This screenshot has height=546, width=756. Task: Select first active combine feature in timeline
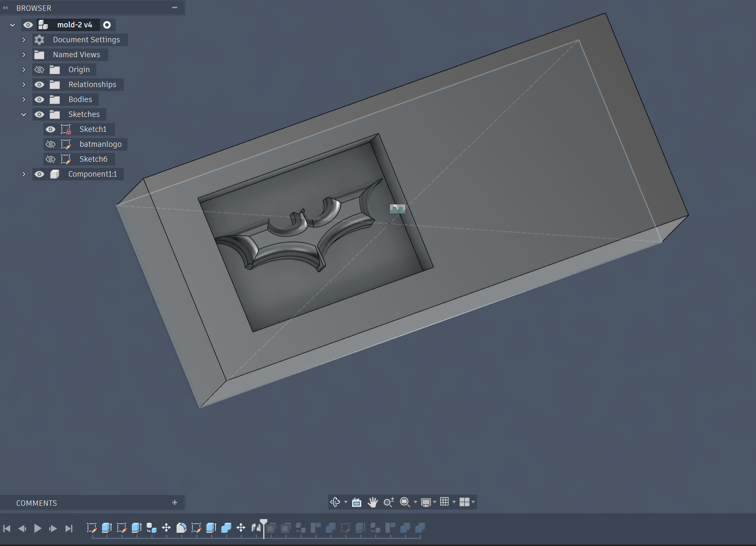(x=226, y=528)
